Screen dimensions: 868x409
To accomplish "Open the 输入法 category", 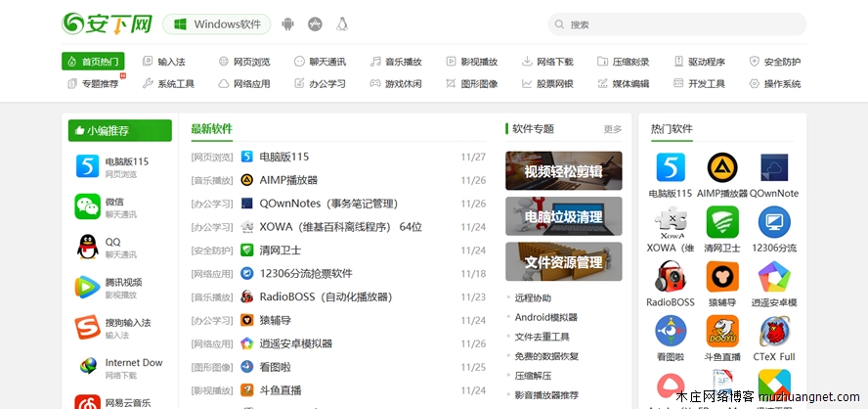I will (164, 62).
